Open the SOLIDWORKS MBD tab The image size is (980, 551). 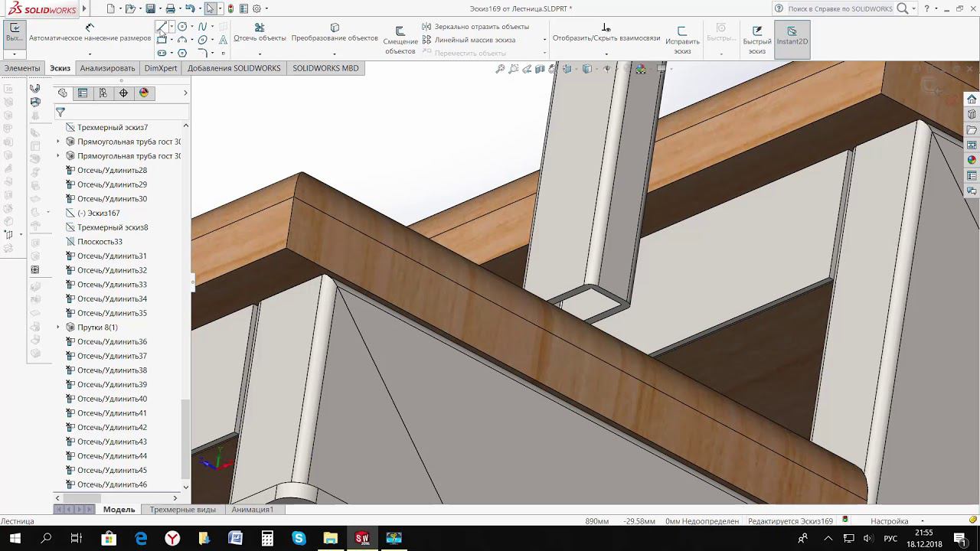(x=325, y=68)
